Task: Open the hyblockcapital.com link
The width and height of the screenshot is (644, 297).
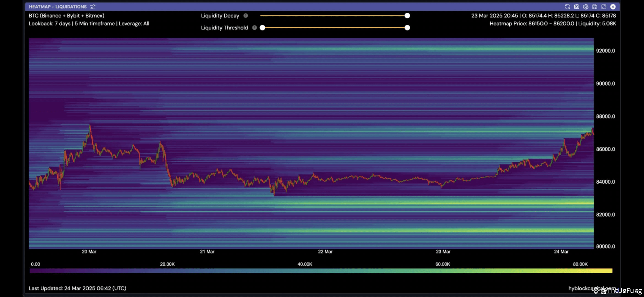Action: pos(592,288)
